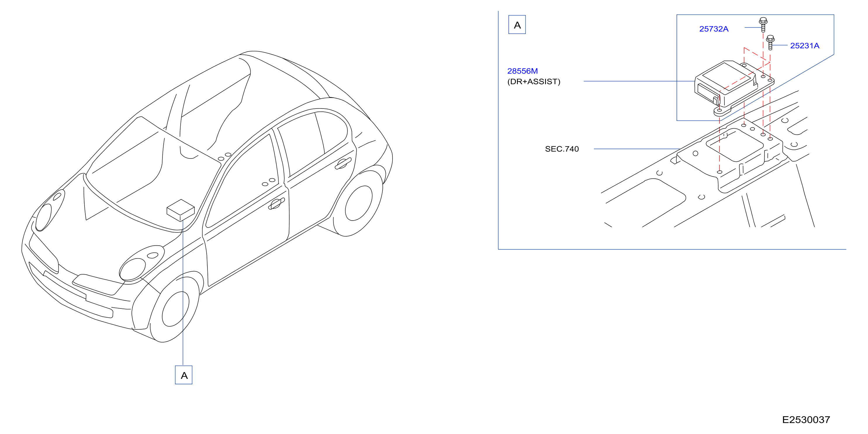The width and height of the screenshot is (868, 434).
Task: Click the mounting bracket on the floor panel
Action: (729, 155)
